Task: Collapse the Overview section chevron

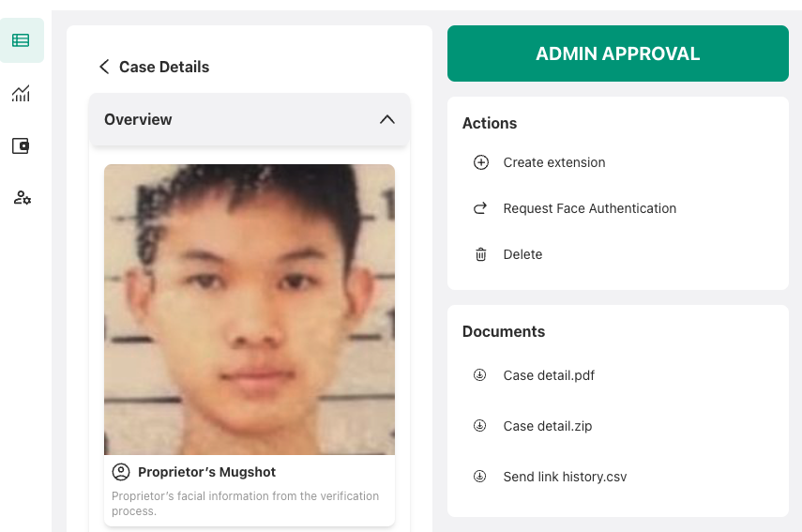Action: 387,119
